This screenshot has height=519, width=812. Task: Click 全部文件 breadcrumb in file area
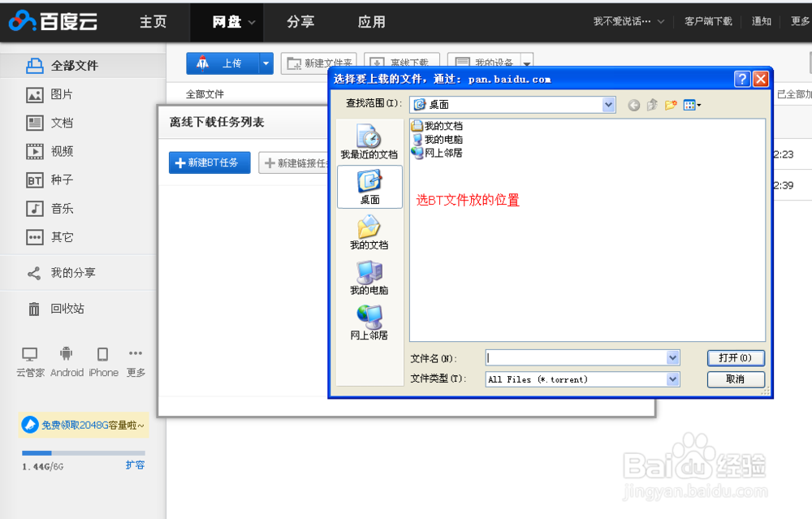205,94
